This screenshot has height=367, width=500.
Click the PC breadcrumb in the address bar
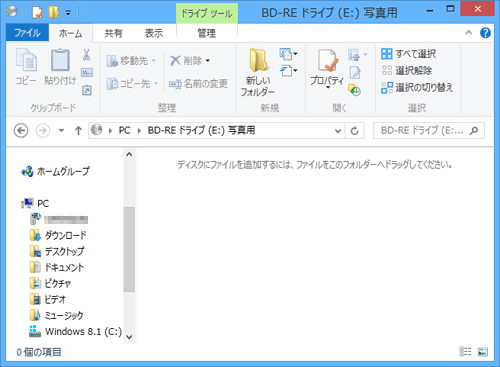coord(125,130)
